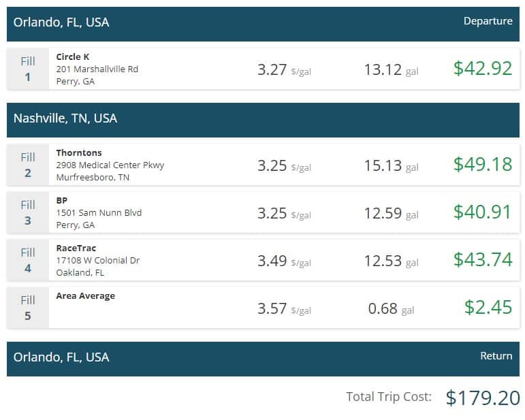Click the Fill 2 number box
The height and width of the screenshot is (420, 525).
(28, 165)
